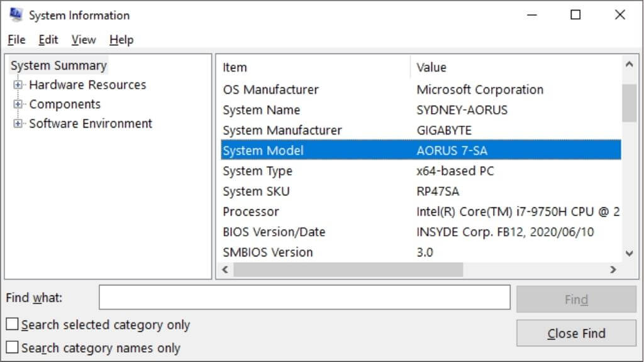This screenshot has width=644, height=362.
Task: Enable Search category names only checkbox
Action: [x=12, y=348]
